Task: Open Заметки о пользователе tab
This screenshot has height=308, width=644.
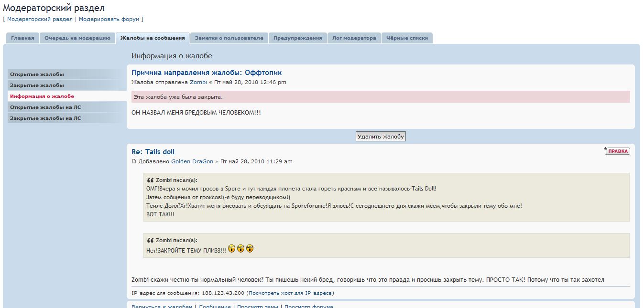Action: pos(229,38)
